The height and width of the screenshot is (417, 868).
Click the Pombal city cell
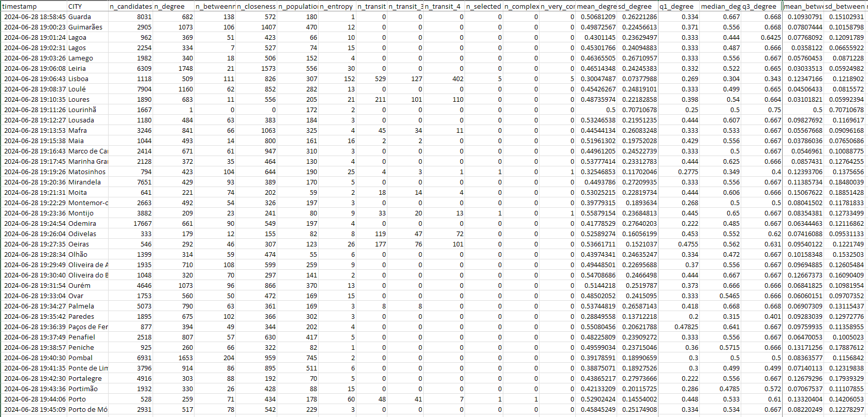pyautogui.click(x=87, y=358)
